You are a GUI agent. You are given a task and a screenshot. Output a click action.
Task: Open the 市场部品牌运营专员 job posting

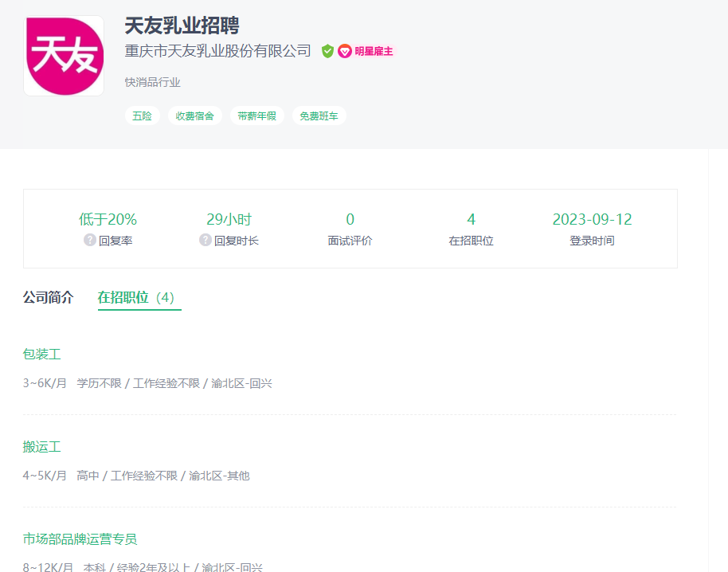[x=80, y=539]
